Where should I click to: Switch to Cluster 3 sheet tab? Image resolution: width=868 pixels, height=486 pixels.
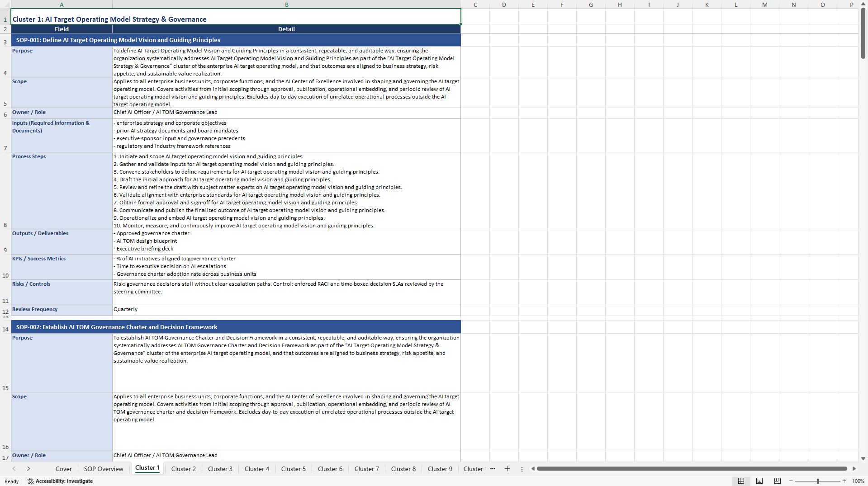(x=220, y=469)
